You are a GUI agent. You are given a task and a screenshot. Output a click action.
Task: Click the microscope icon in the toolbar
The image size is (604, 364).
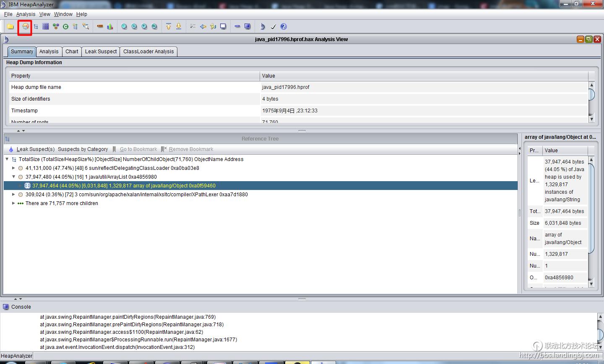tap(263, 26)
